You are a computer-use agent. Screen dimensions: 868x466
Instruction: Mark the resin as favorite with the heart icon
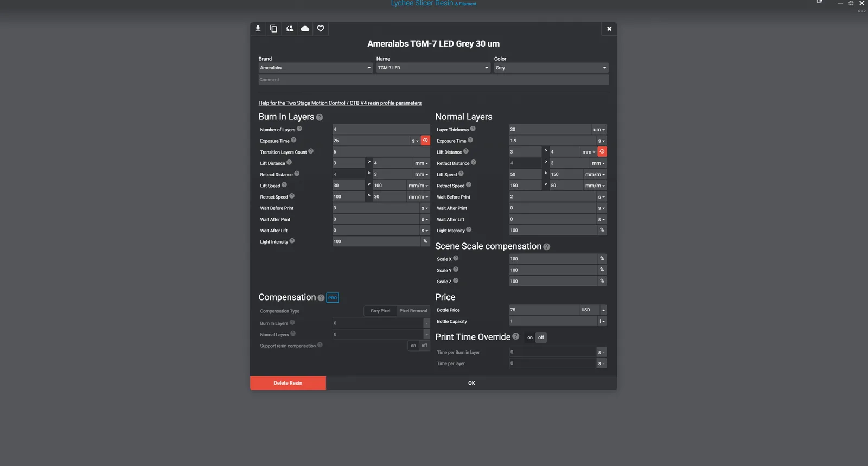tap(321, 29)
